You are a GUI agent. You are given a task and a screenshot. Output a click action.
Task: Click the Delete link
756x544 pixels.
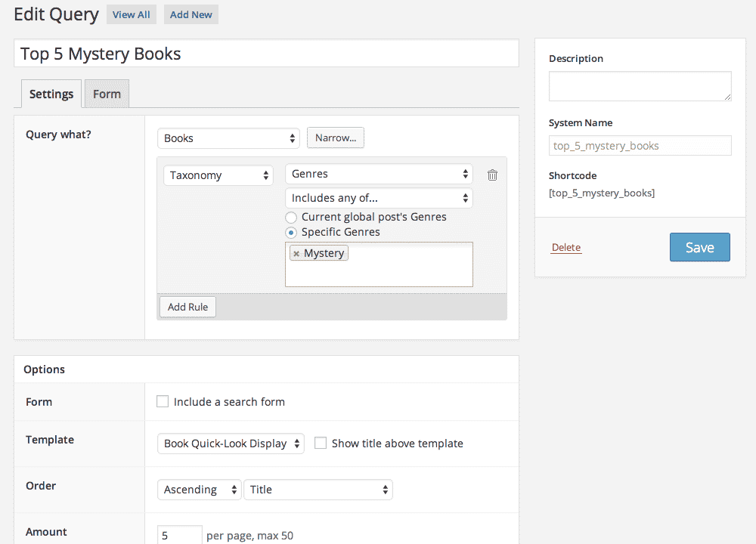pos(566,247)
